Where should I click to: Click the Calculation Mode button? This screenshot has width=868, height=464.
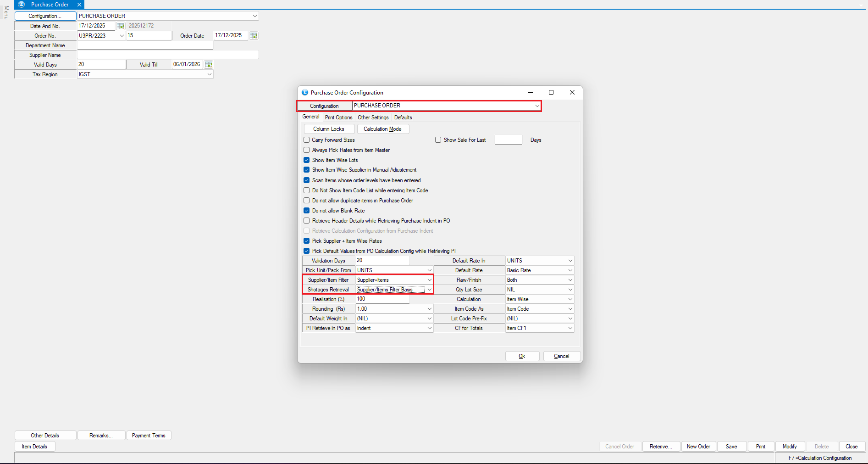(382, 129)
